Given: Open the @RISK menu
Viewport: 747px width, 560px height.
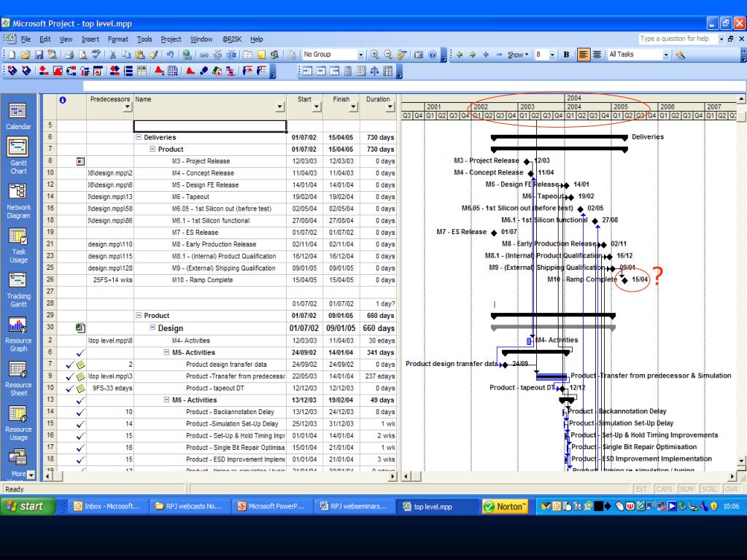Looking at the screenshot, I should pos(232,39).
